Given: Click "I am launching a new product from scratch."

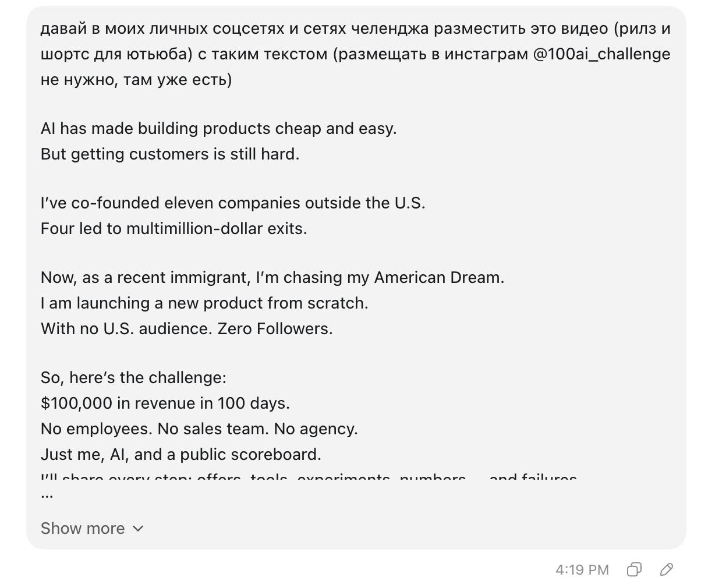Looking at the screenshot, I should point(204,303).
